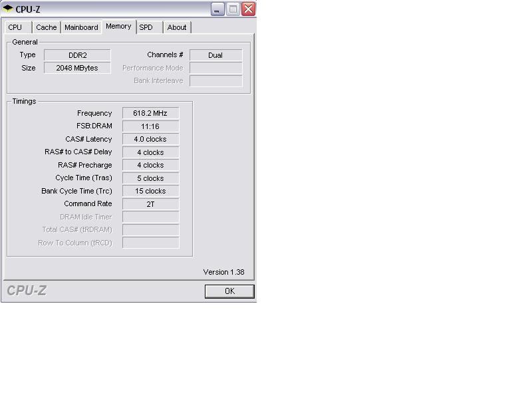The height and width of the screenshot is (399, 532).
Task: Click the FSB:DRAM ratio value 11:16
Action: [150, 126]
